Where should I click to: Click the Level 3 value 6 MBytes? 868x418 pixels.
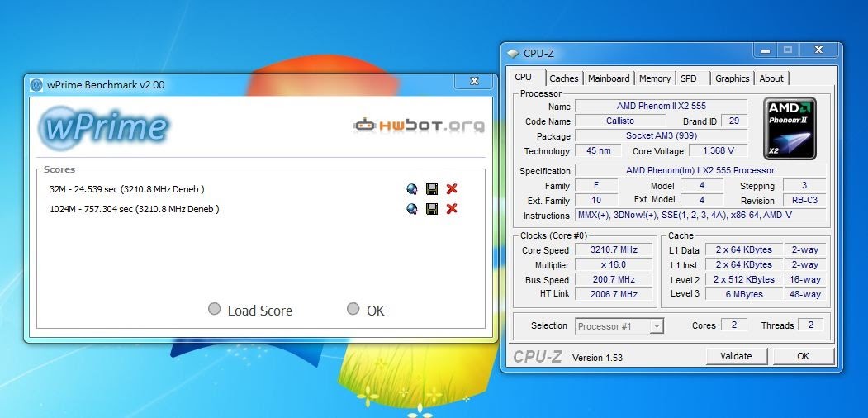[x=743, y=294]
